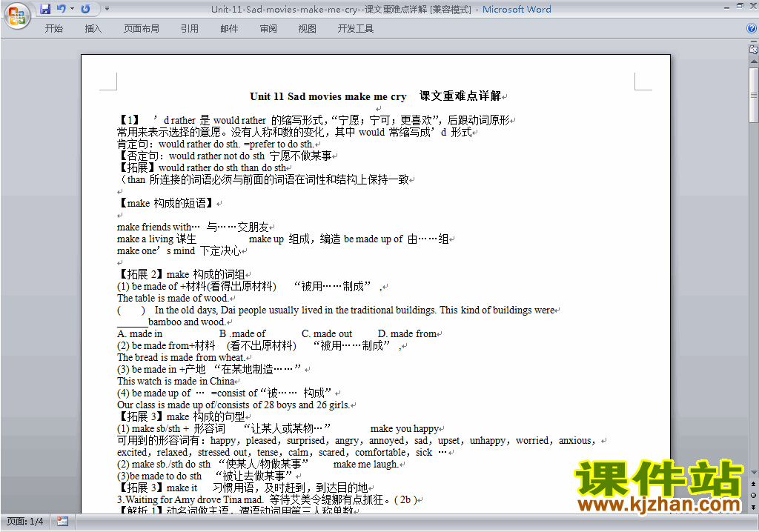759x532 pixels.
Task: Click the phrase 'make you happy'
Action: [405, 428]
